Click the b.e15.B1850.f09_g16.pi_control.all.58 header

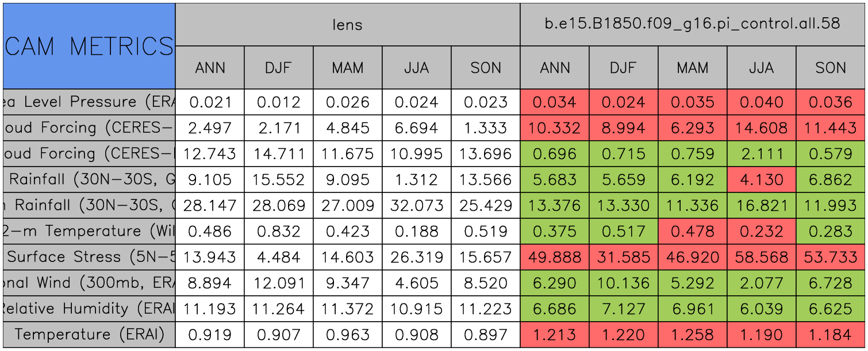click(692, 24)
